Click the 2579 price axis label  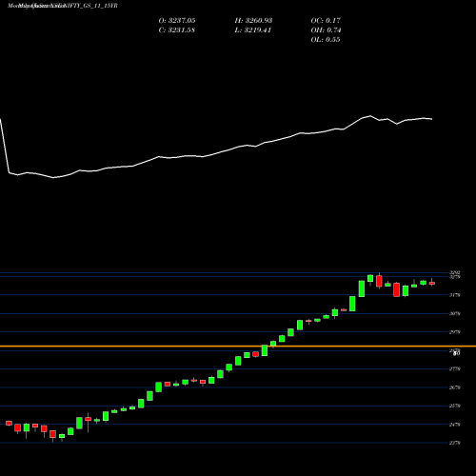point(454,406)
